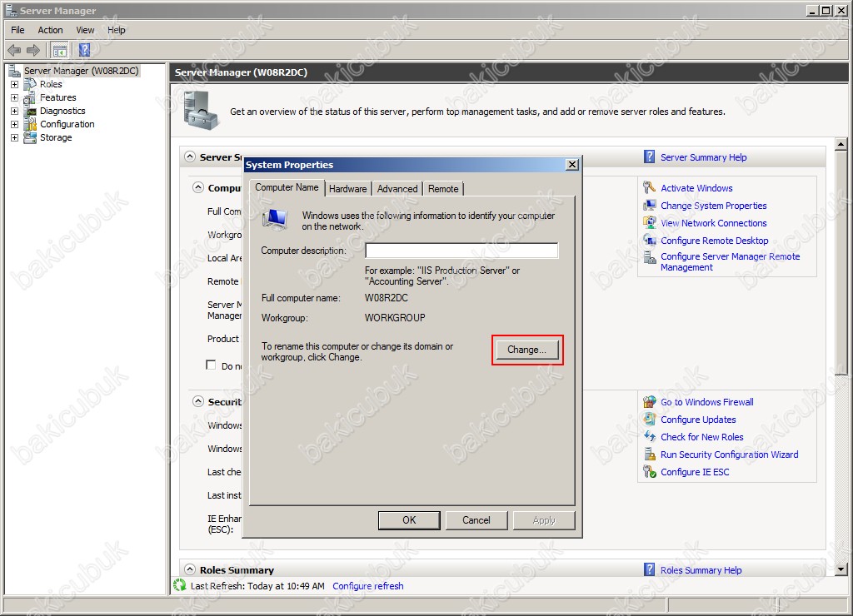Click the Computer description text field

click(461, 251)
